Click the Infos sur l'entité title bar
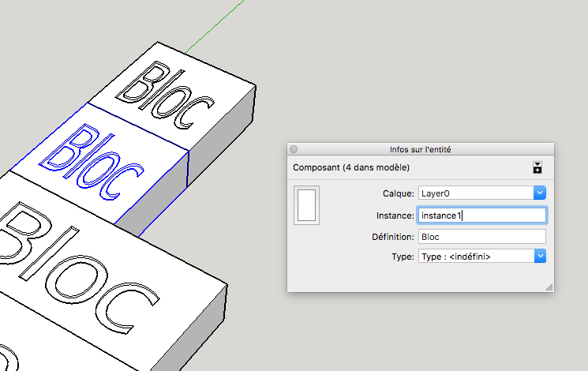588x371 pixels. (420, 149)
